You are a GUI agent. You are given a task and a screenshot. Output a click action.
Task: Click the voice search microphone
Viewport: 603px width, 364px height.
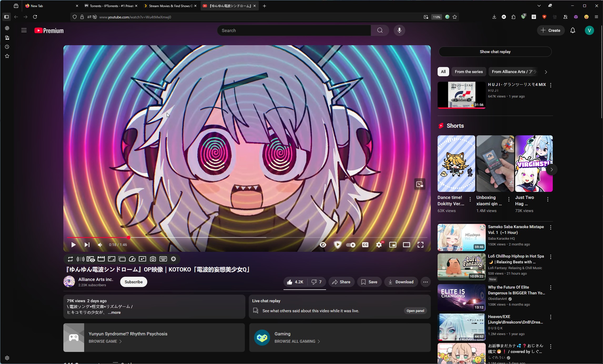[x=399, y=30]
